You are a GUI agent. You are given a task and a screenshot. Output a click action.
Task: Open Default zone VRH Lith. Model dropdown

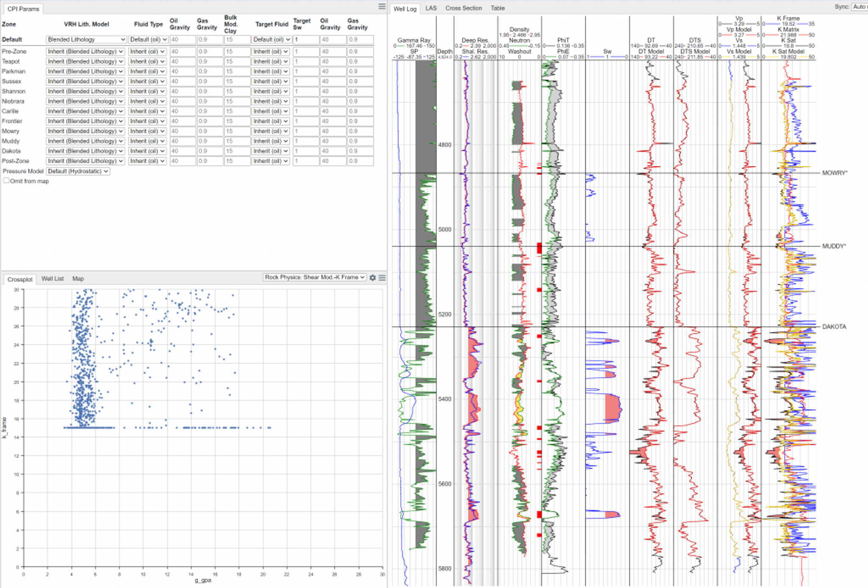click(86, 39)
